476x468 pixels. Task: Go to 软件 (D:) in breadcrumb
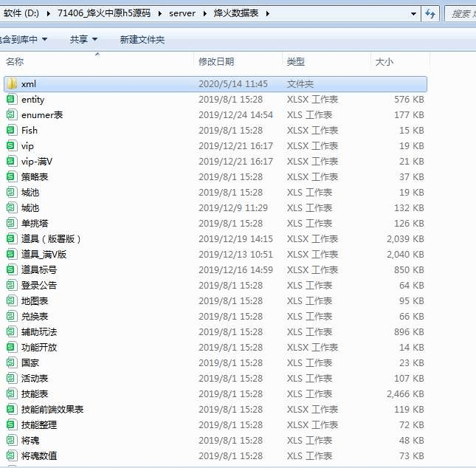tap(21, 13)
